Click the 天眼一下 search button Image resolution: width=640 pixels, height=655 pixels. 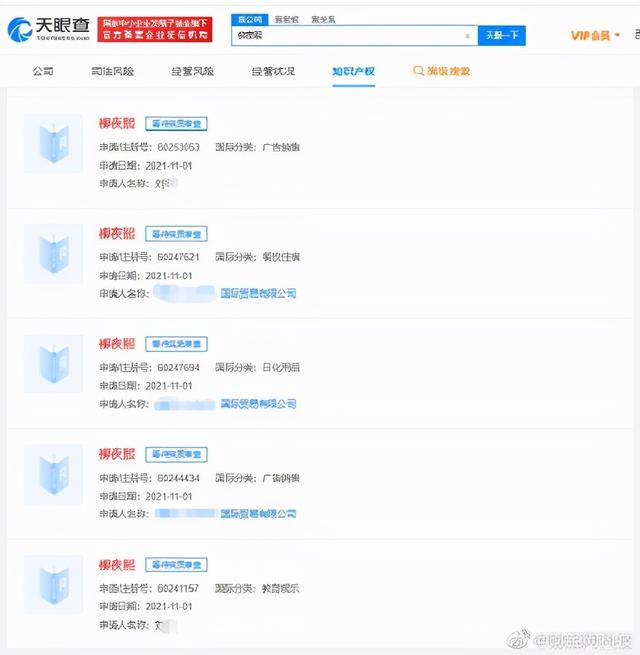tap(502, 36)
